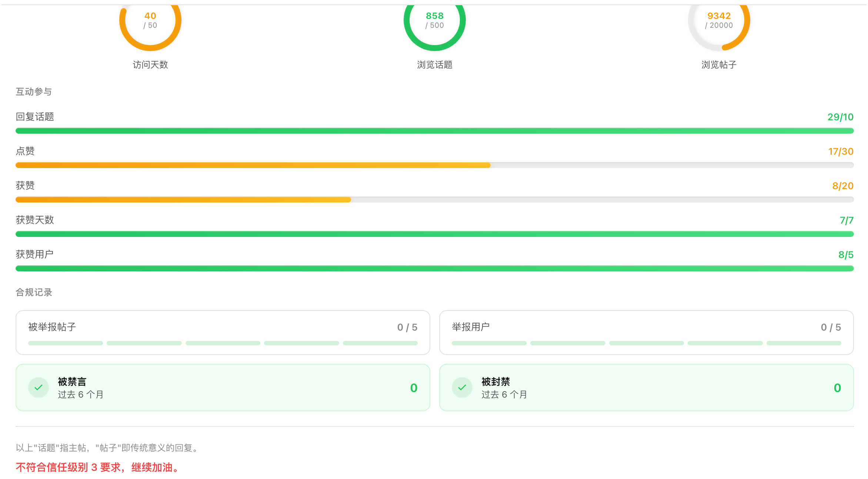Click the 合规记录 section heading
The width and height of the screenshot is (868, 479).
click(x=34, y=292)
